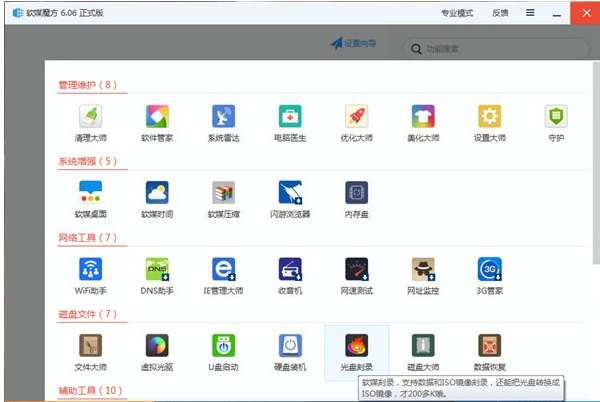600x402 pixels.
Task: Switch to 专业模式 mode
Action: click(457, 13)
